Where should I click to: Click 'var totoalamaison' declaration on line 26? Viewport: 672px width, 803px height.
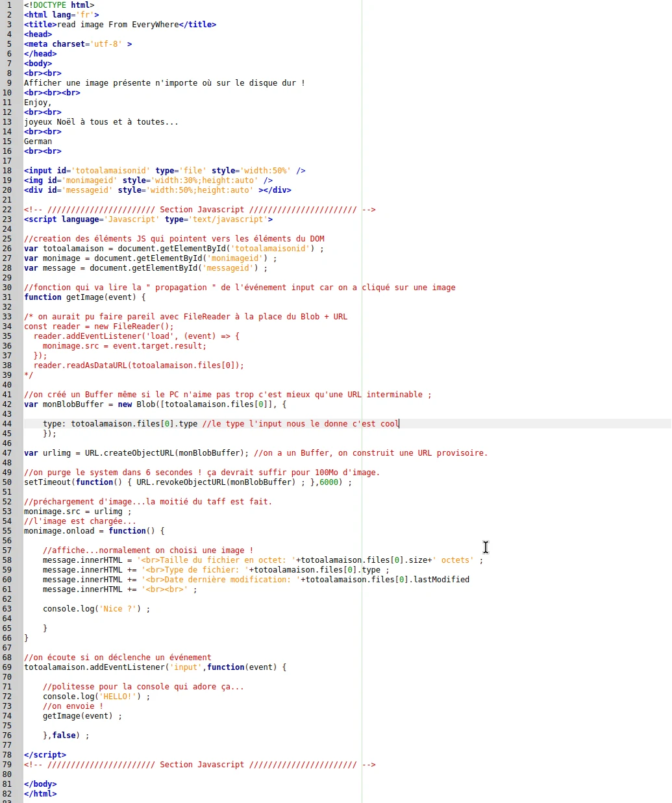(x=64, y=249)
